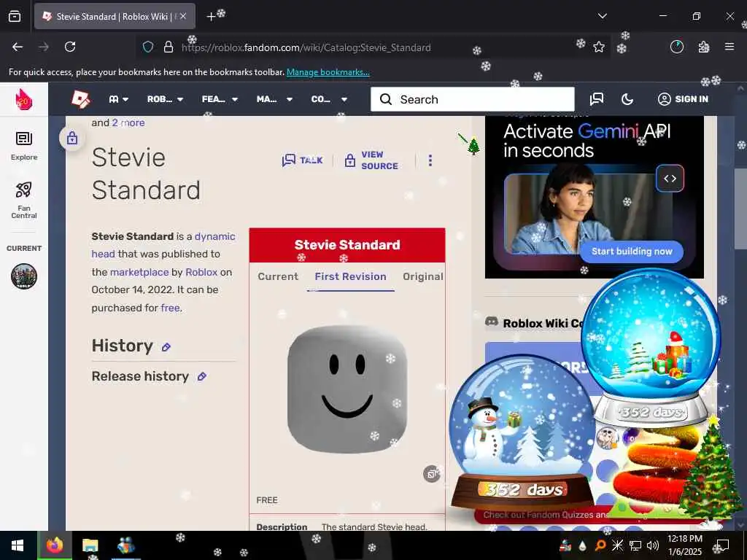The image size is (747, 560).
Task: Reload the page
Action: [x=70, y=47]
